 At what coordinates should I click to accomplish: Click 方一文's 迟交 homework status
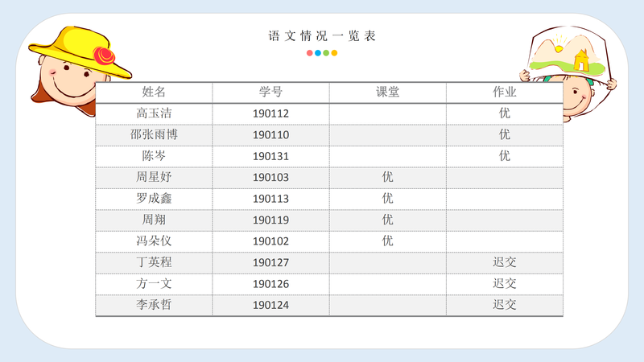coord(505,284)
